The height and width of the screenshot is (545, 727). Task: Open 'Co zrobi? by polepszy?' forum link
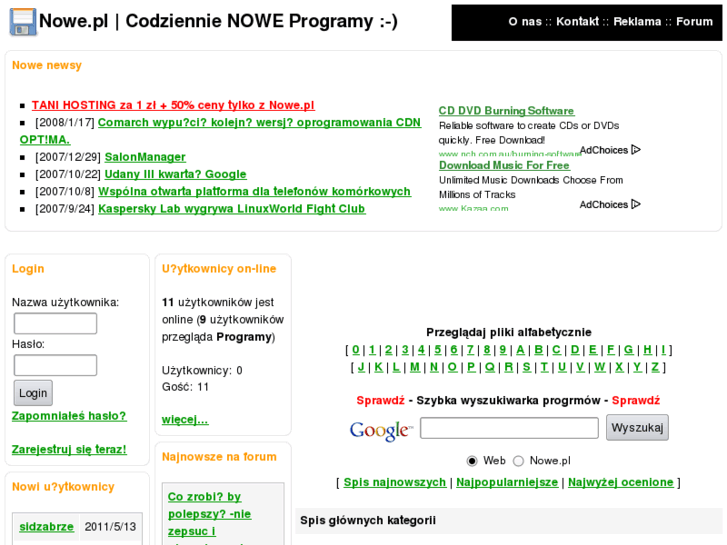point(210,514)
